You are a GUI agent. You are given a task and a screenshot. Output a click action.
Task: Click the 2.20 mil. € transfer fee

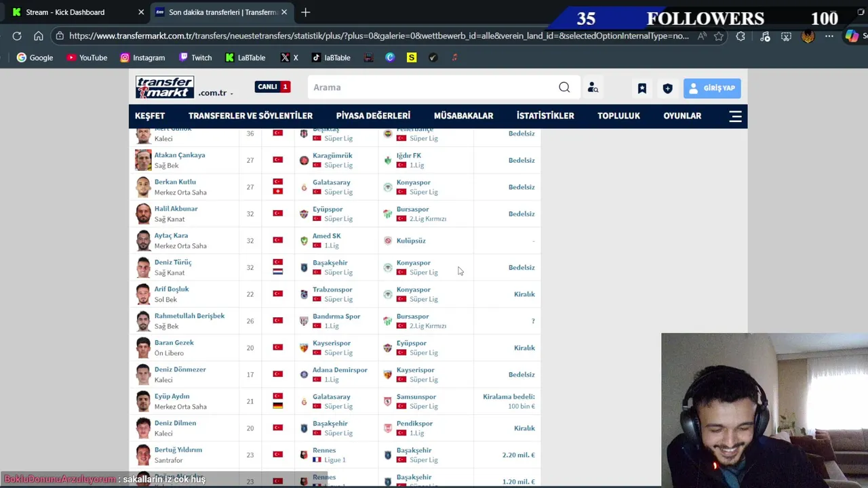tap(518, 455)
